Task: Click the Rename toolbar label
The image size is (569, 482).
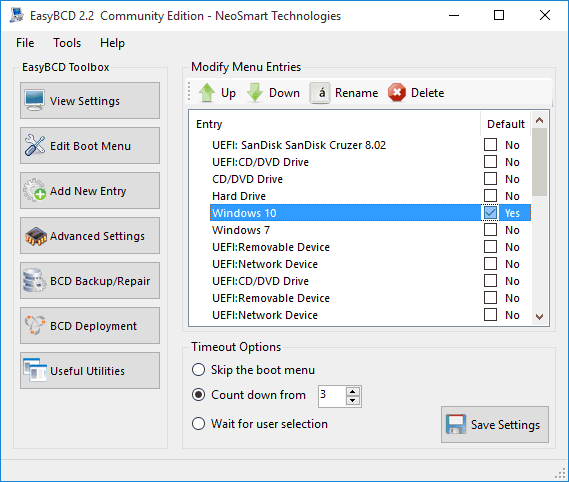Action: tap(356, 93)
